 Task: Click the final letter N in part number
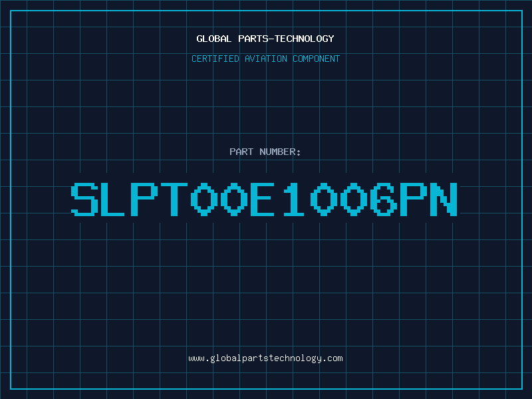coord(444,199)
